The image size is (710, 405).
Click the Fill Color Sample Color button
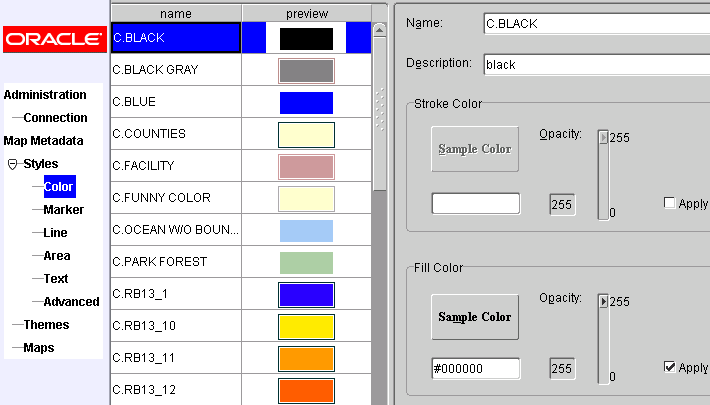(x=475, y=317)
